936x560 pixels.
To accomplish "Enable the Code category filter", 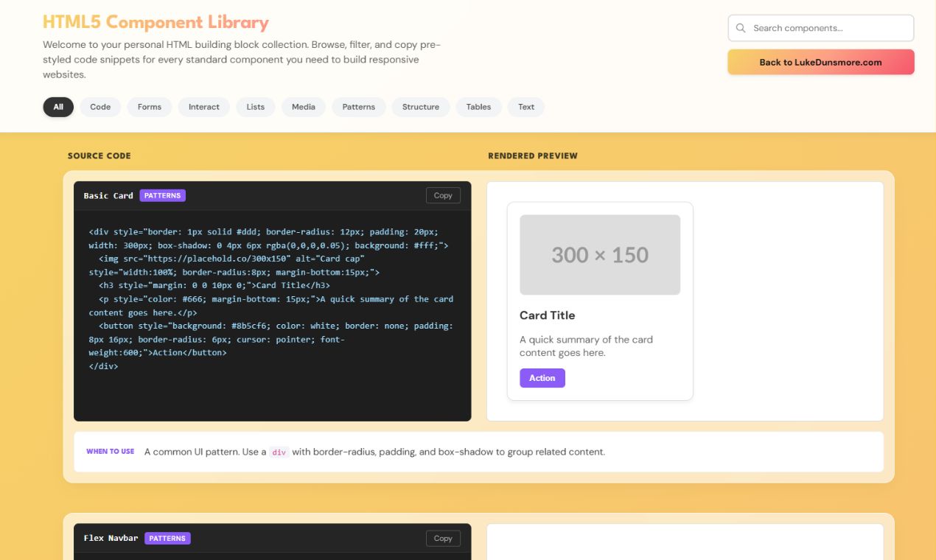I will coord(100,107).
